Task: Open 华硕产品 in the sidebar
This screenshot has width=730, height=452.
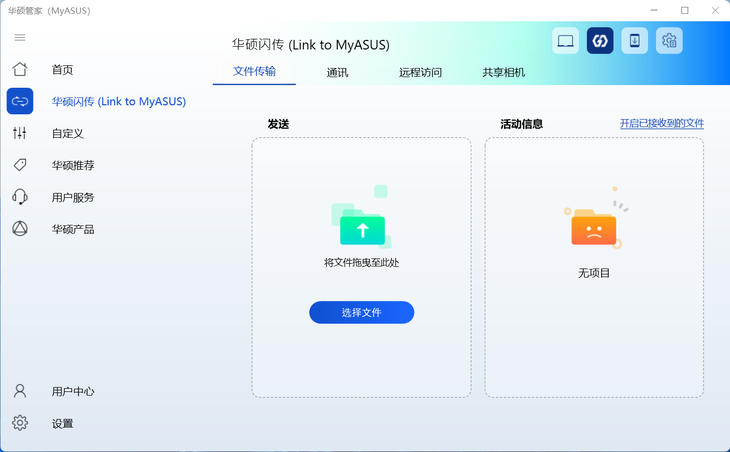Action: pos(73,229)
